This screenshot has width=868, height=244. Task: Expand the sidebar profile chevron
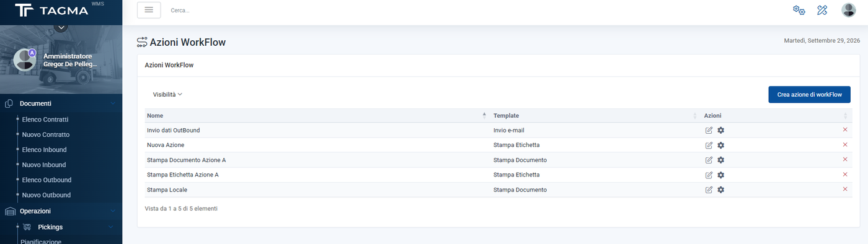(61, 27)
